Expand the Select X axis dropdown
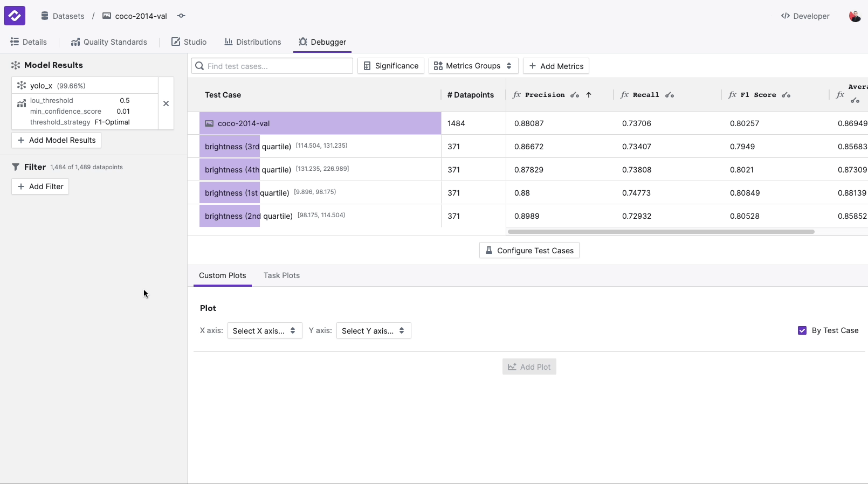868x484 pixels. coord(264,330)
